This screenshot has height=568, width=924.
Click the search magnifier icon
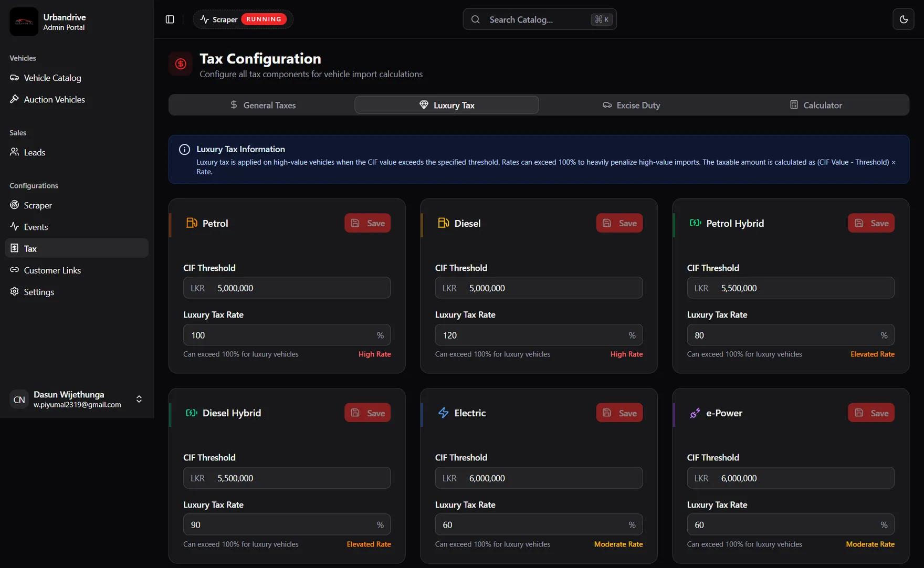(476, 19)
